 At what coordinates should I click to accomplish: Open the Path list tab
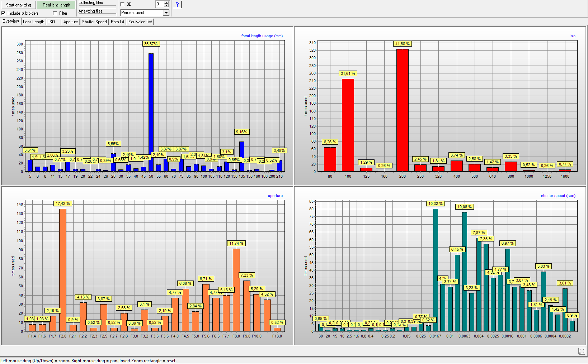click(117, 22)
